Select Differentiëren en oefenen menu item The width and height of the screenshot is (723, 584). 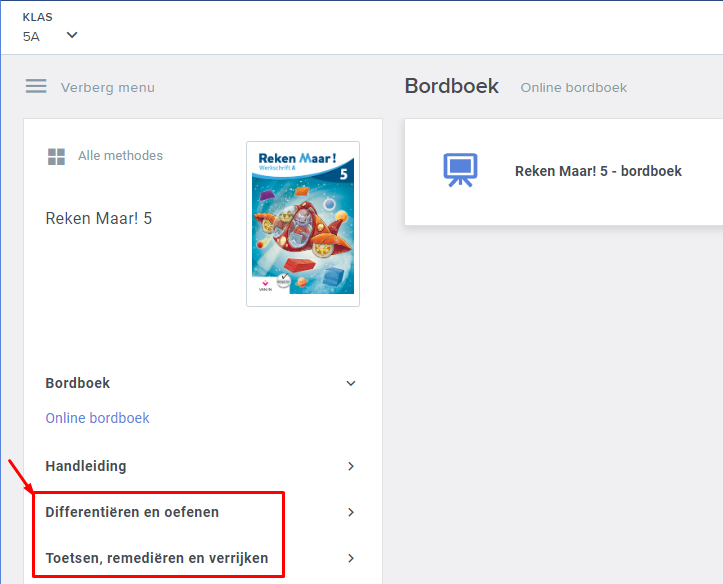(x=132, y=512)
